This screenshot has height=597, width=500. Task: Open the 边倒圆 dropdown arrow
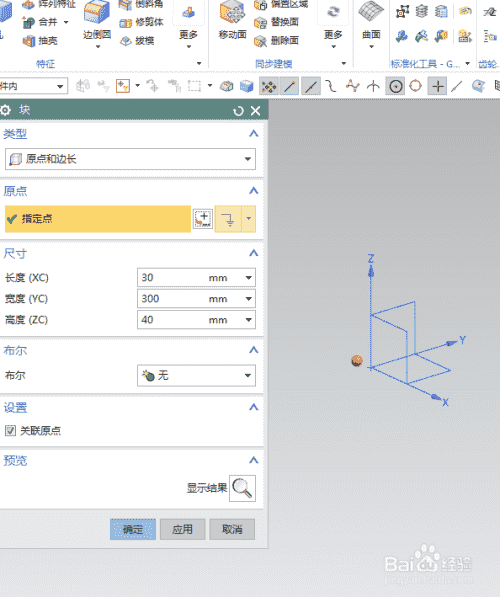coord(97,46)
